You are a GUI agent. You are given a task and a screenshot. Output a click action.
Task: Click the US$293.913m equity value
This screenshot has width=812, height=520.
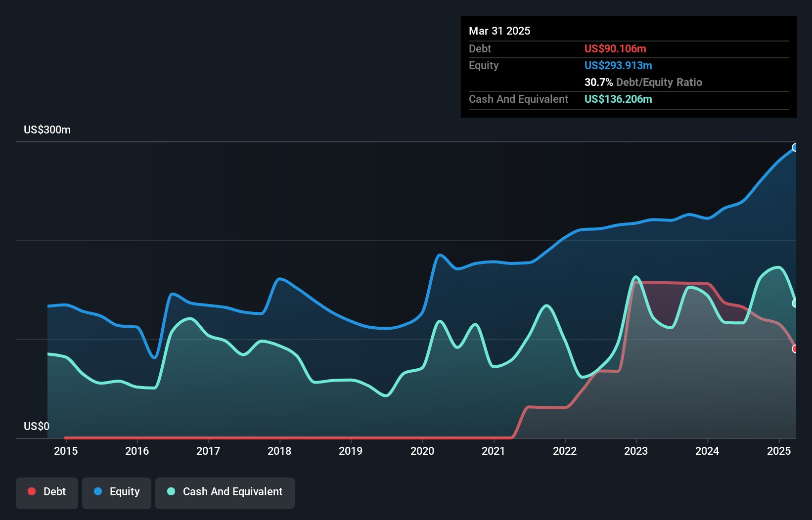(618, 65)
